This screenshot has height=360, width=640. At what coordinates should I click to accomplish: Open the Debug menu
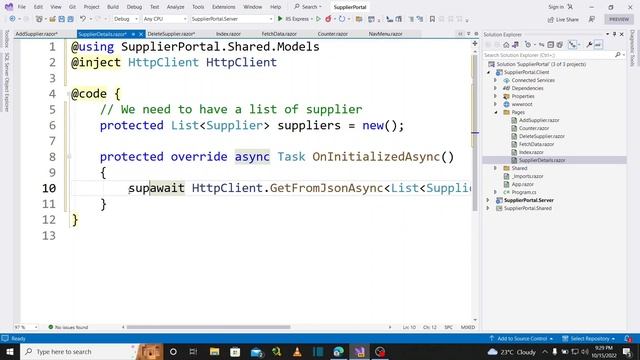click(134, 7)
